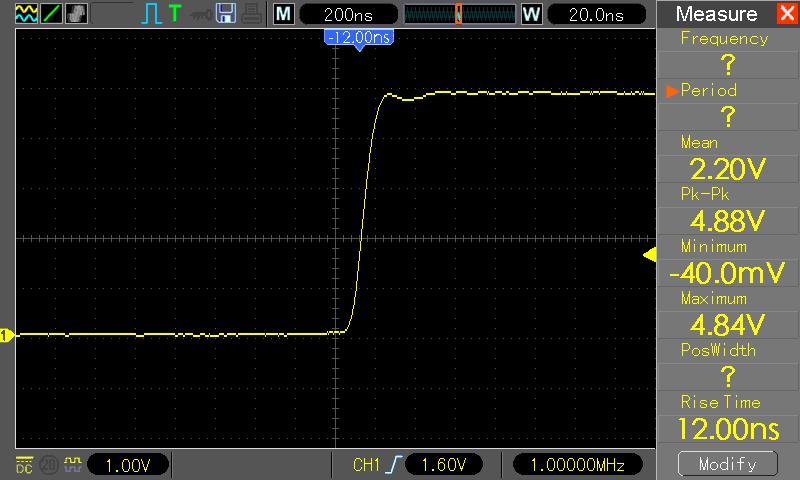This screenshot has width=800, height=480.
Task: Click the printer icon in top toolbar
Action: click(252, 14)
